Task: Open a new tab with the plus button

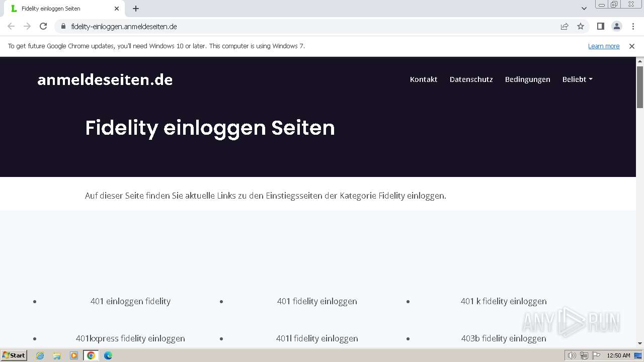Action: pyautogui.click(x=136, y=9)
